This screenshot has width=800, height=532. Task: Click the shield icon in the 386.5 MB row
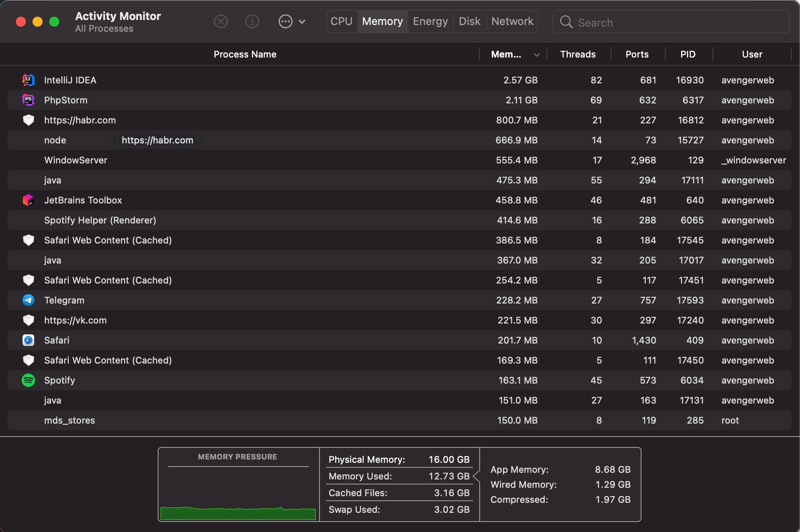pyautogui.click(x=28, y=240)
